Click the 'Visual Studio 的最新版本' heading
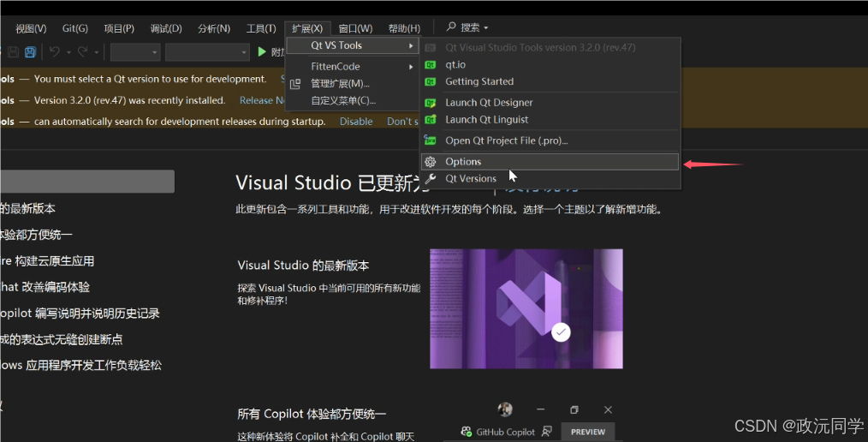This screenshot has width=868, height=442. click(x=303, y=266)
